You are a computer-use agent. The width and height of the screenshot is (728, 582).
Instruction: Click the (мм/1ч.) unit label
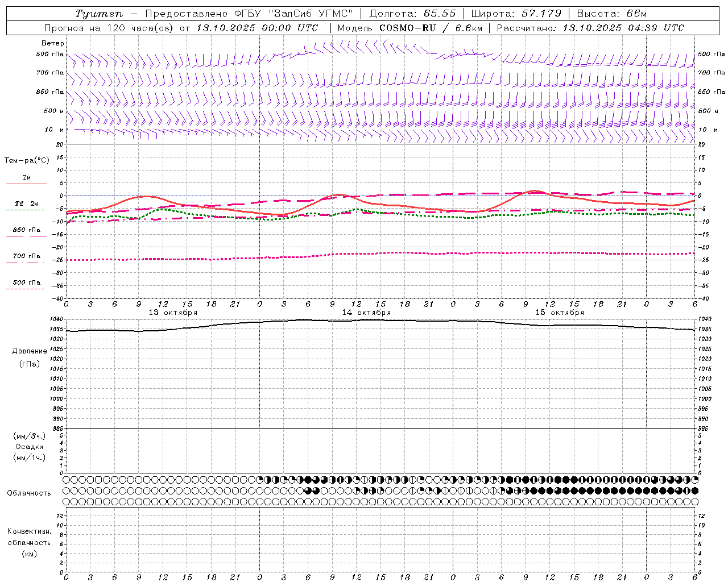coord(30,458)
